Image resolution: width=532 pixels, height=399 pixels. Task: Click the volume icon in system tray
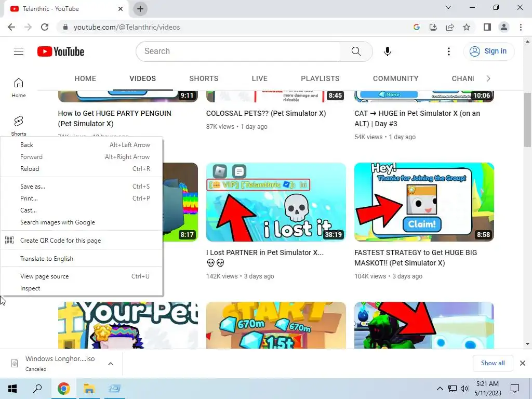[x=464, y=389]
